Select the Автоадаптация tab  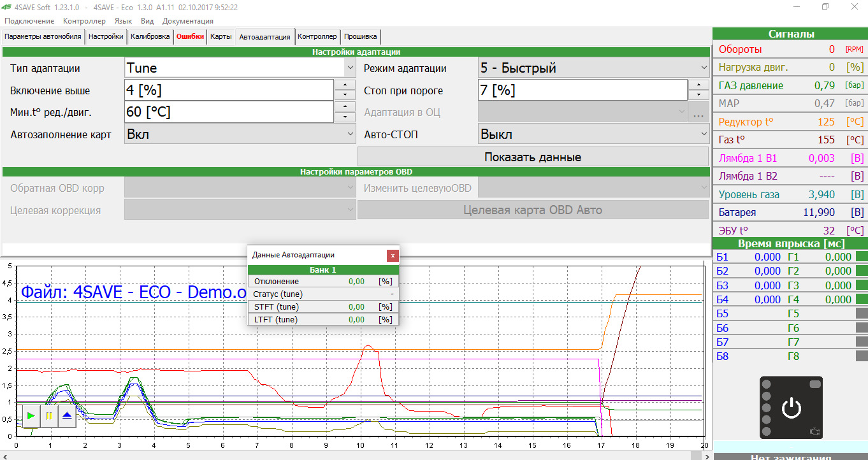point(265,36)
